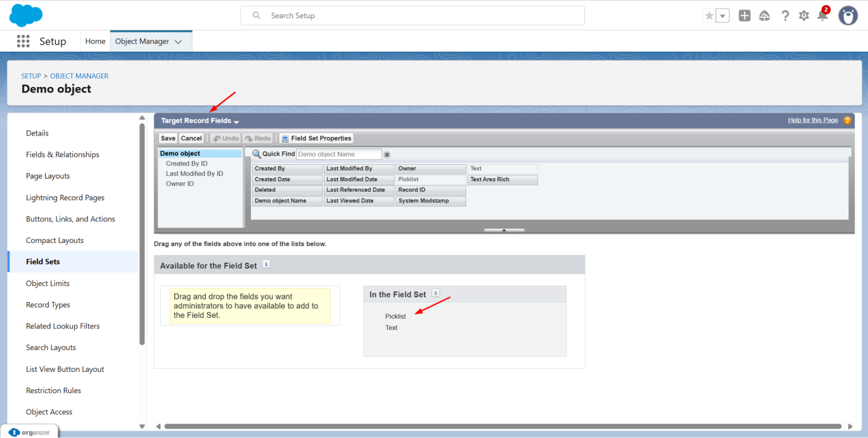Open Compact Layouts in the sidebar
The width and height of the screenshot is (868, 438).
(x=55, y=240)
